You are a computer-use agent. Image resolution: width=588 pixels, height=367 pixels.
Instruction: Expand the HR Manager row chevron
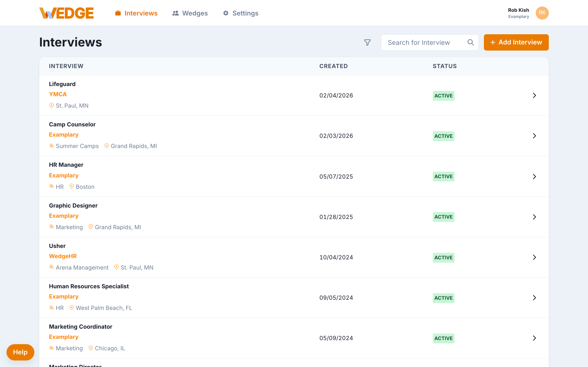click(x=534, y=176)
